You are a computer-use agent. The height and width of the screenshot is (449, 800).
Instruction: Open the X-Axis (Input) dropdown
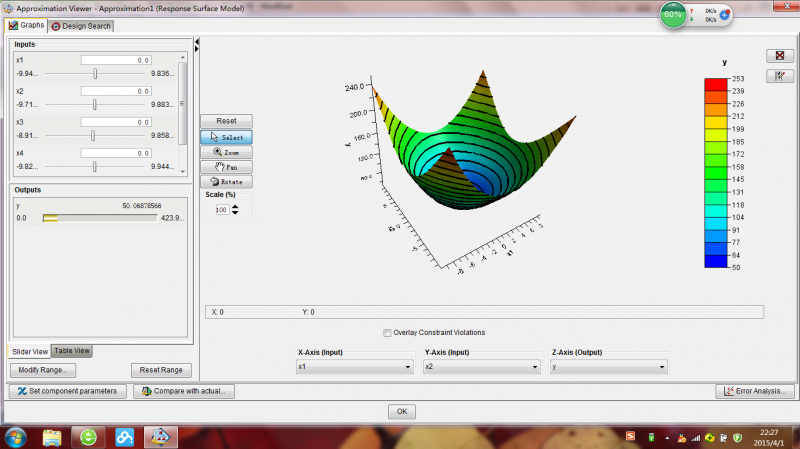click(355, 367)
